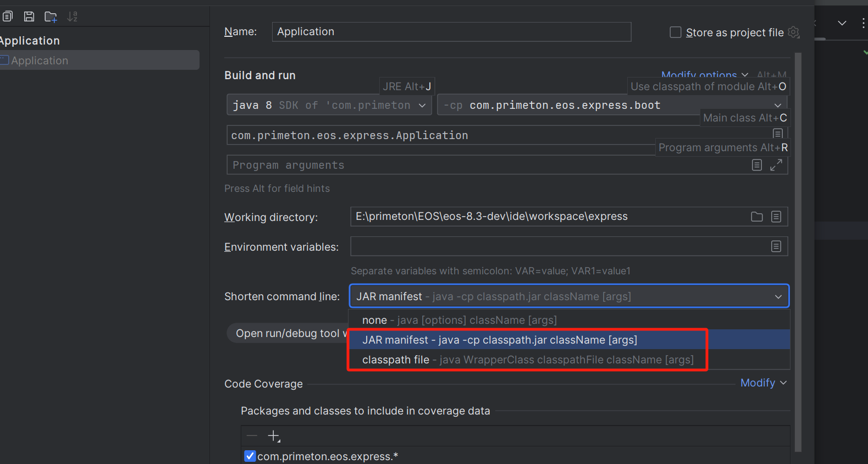Expand the Program arguments field editor
Viewport: 868px width, 464px height.
coord(776,165)
